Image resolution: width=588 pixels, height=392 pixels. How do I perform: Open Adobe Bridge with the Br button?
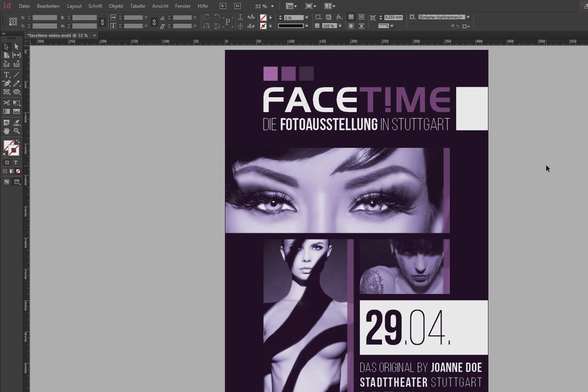coord(223,6)
